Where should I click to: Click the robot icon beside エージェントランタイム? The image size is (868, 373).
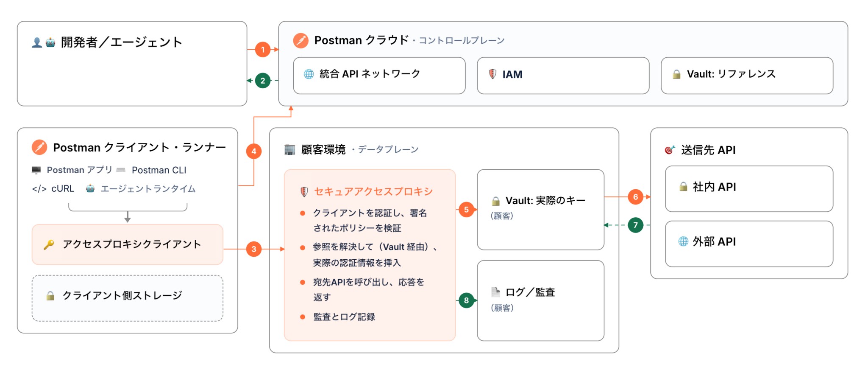click(90, 188)
